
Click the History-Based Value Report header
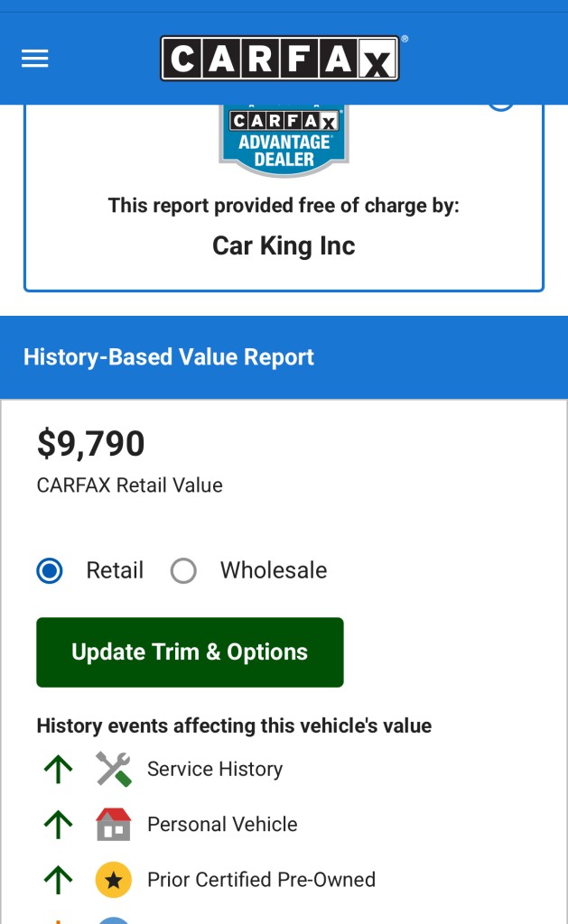pos(169,357)
